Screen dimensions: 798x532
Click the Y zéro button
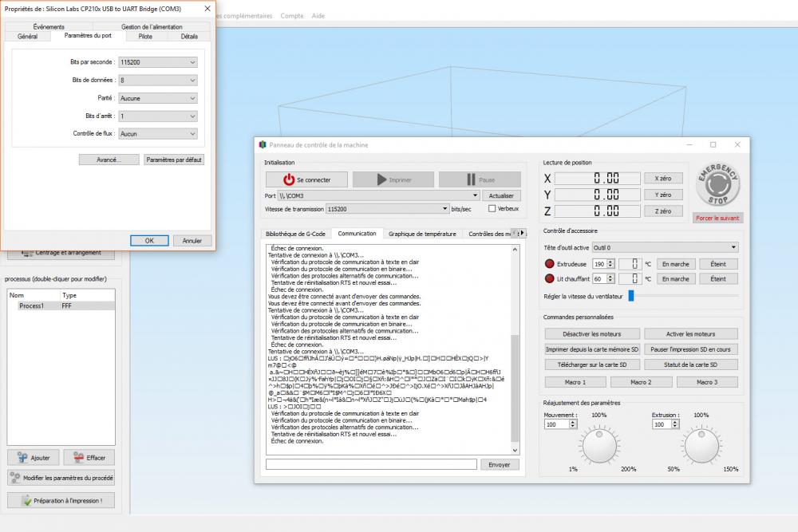(663, 195)
